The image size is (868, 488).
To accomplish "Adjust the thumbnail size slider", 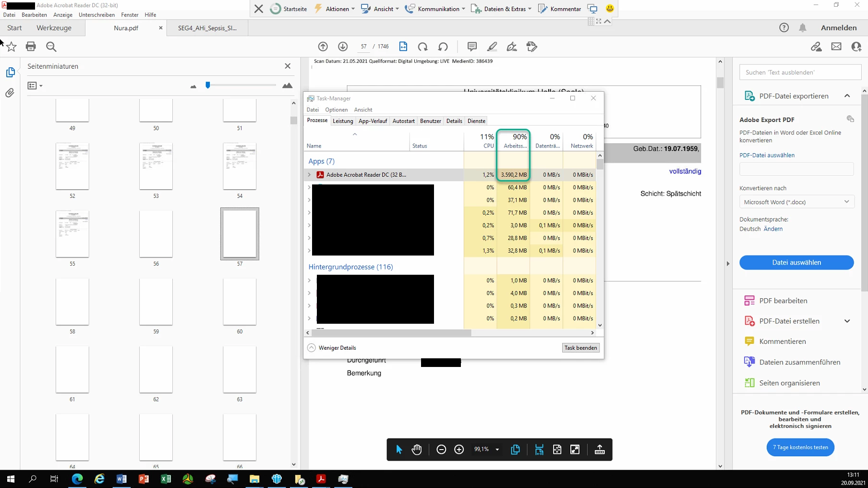I will click(208, 85).
